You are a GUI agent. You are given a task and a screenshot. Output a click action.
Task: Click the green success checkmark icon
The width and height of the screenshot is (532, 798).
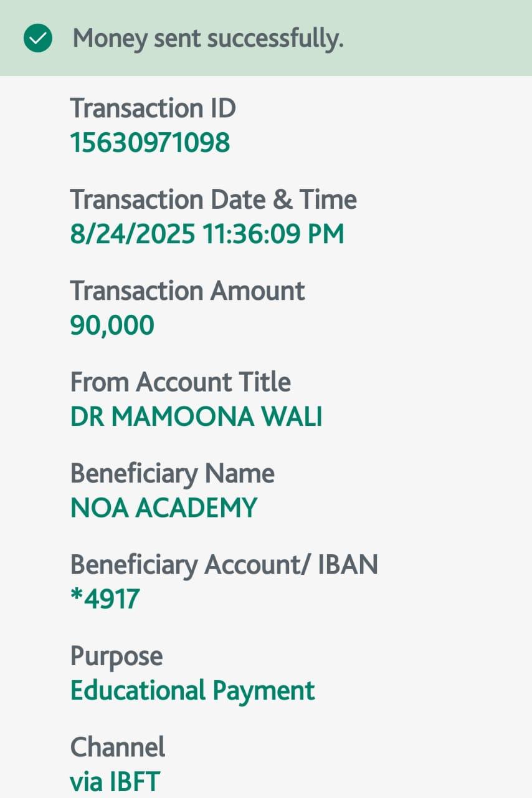(x=37, y=39)
